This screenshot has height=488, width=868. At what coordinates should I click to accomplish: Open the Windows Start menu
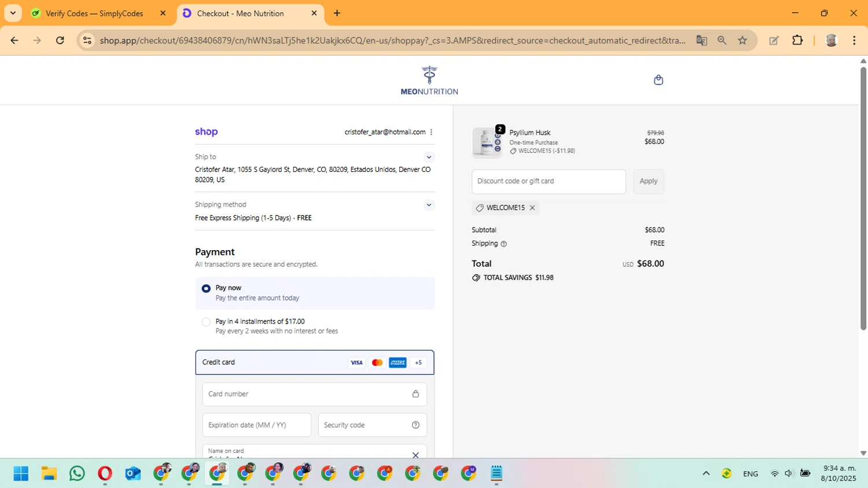[21, 474]
